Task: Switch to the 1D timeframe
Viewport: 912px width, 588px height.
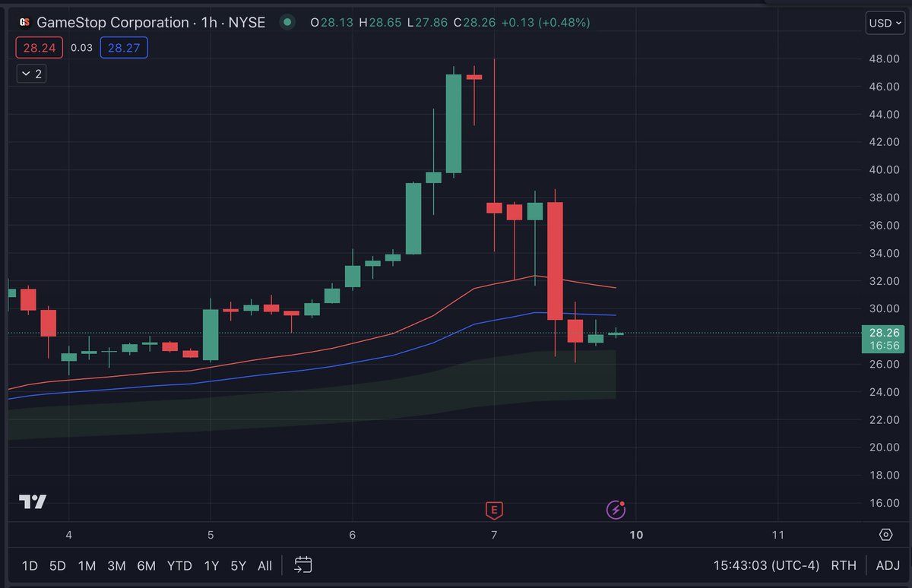Action: coord(29,565)
